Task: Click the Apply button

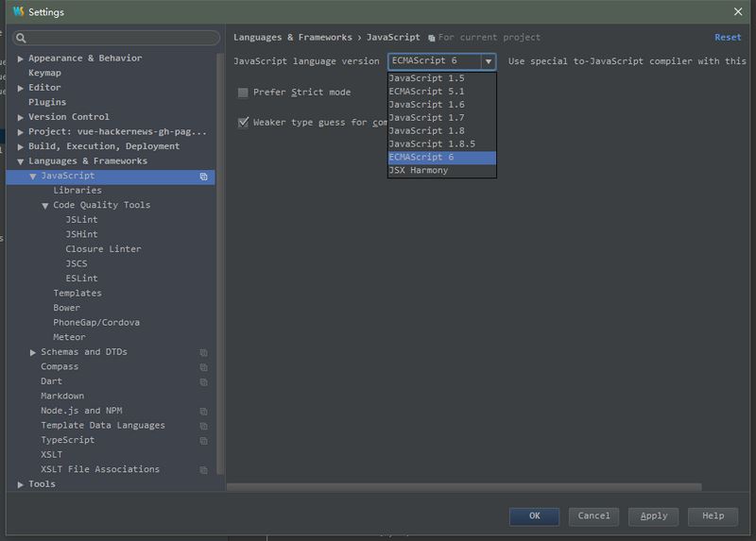Action: tap(653, 516)
